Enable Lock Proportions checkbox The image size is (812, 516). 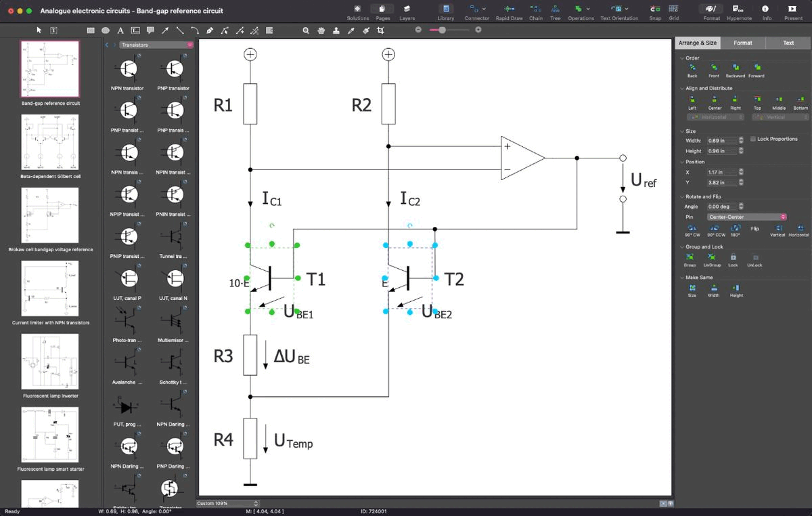[x=753, y=139]
